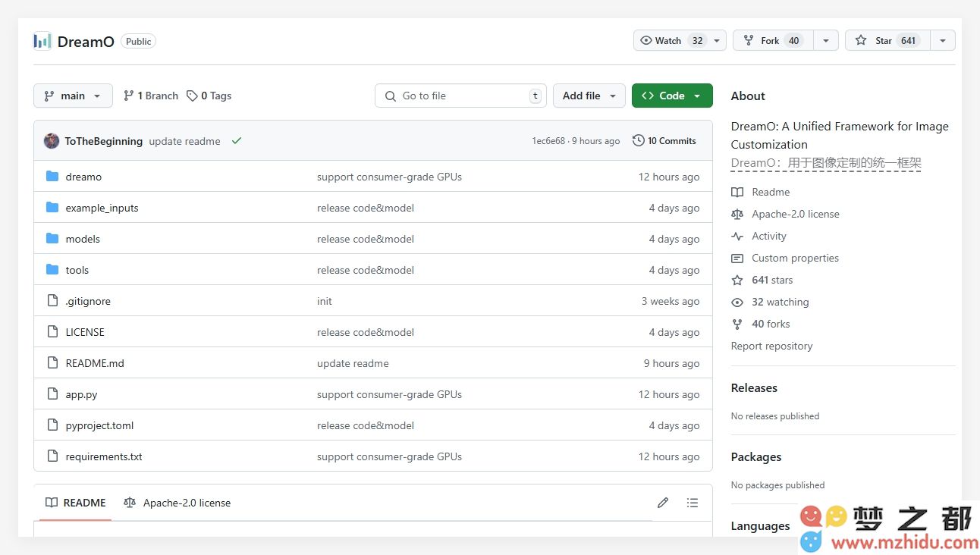Screen dimensions: 980x555
Task: Click the pulse icon beside Activity
Action: (737, 237)
